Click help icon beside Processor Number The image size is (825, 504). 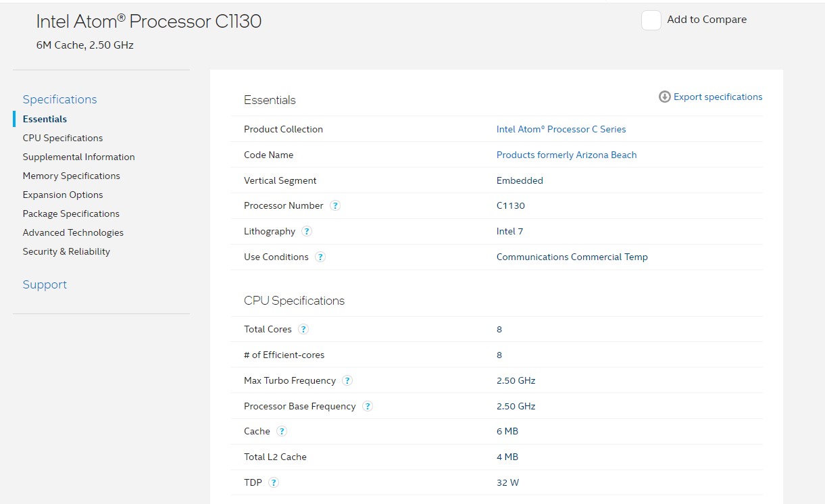[x=335, y=205]
